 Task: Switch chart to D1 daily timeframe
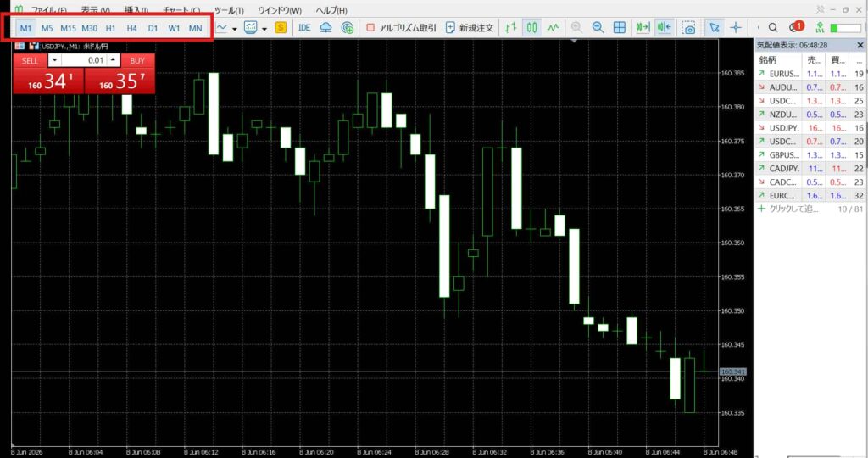[x=153, y=28]
